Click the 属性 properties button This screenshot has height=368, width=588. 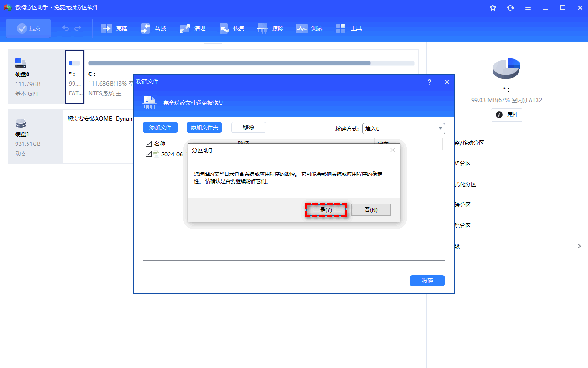coord(507,115)
